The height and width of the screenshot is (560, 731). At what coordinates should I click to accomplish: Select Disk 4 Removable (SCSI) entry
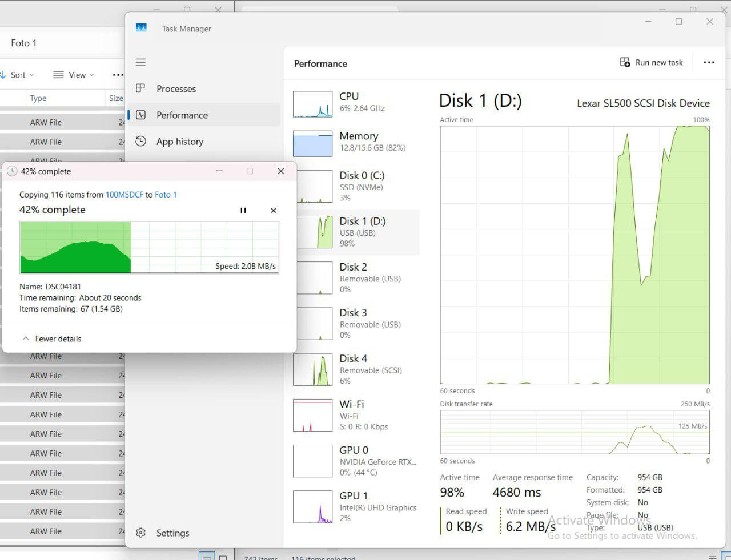tap(354, 369)
